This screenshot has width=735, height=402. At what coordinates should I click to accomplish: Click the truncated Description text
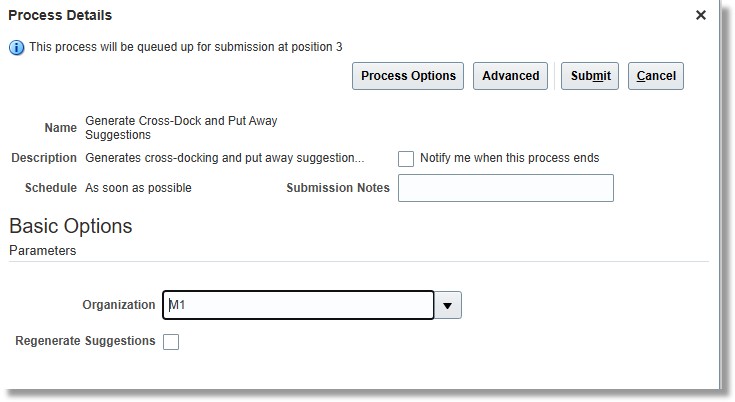(225, 158)
